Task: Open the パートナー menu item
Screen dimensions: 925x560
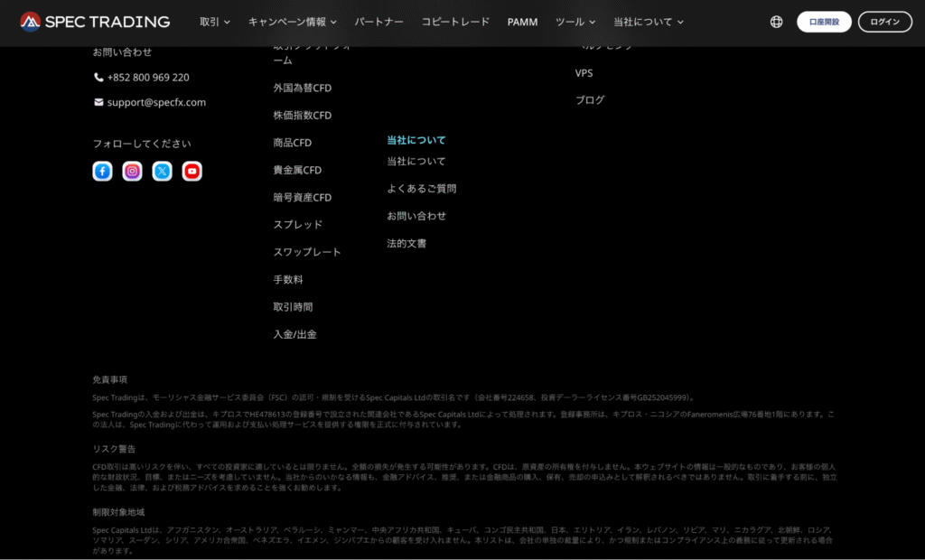Action: 378,22
